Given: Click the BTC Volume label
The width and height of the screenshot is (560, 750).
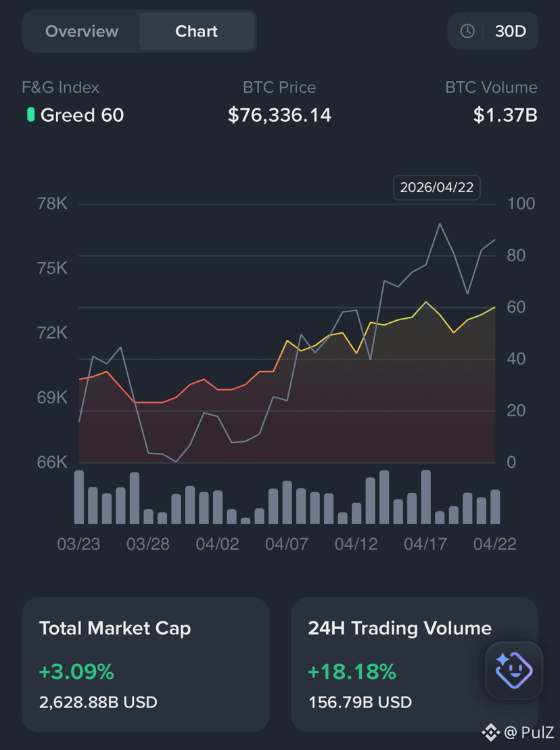Looking at the screenshot, I should coord(491,87).
